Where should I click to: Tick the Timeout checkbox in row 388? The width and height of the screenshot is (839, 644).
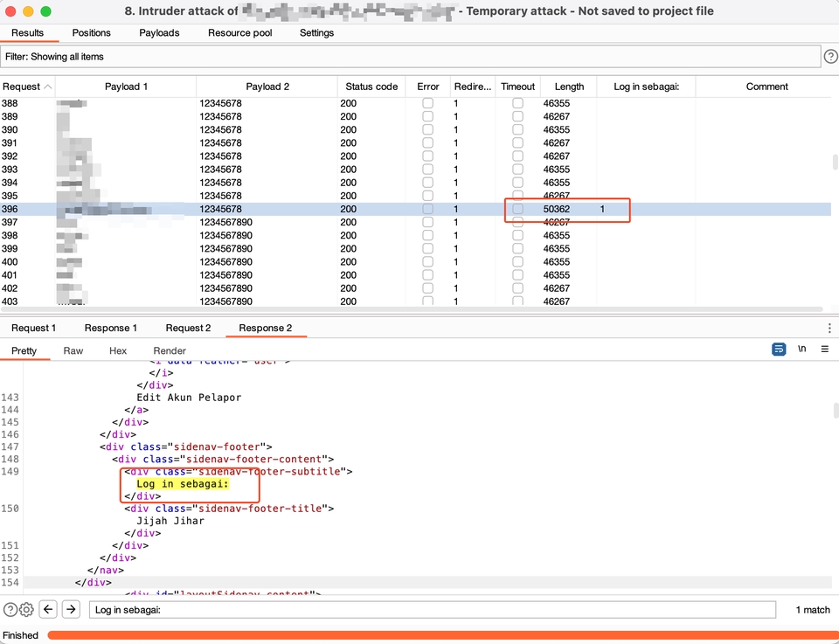pos(517,103)
